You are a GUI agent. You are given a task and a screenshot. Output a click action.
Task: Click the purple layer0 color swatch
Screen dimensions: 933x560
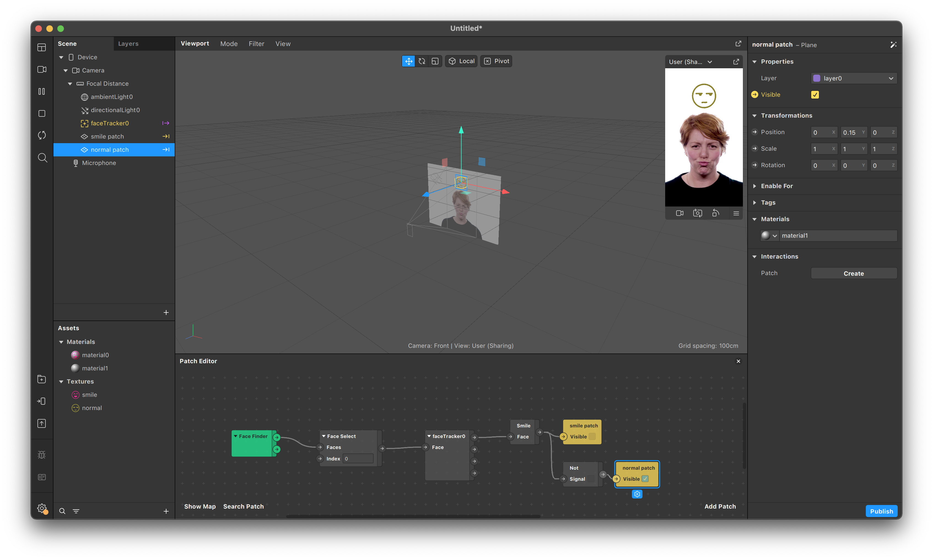pyautogui.click(x=817, y=78)
